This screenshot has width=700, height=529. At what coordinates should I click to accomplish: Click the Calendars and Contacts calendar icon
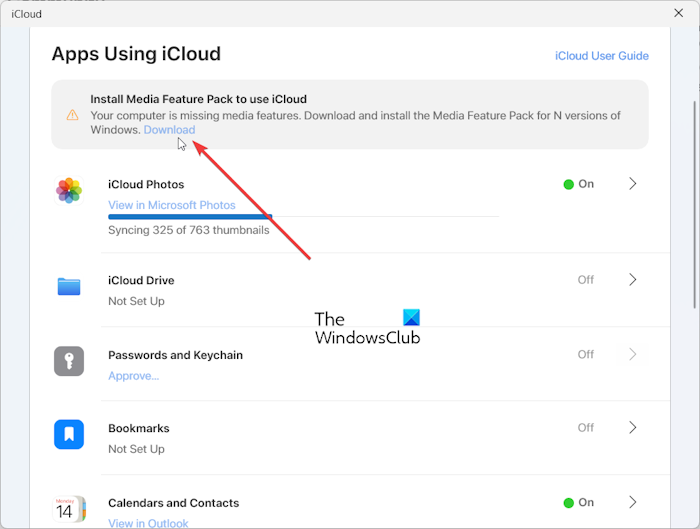click(x=69, y=509)
